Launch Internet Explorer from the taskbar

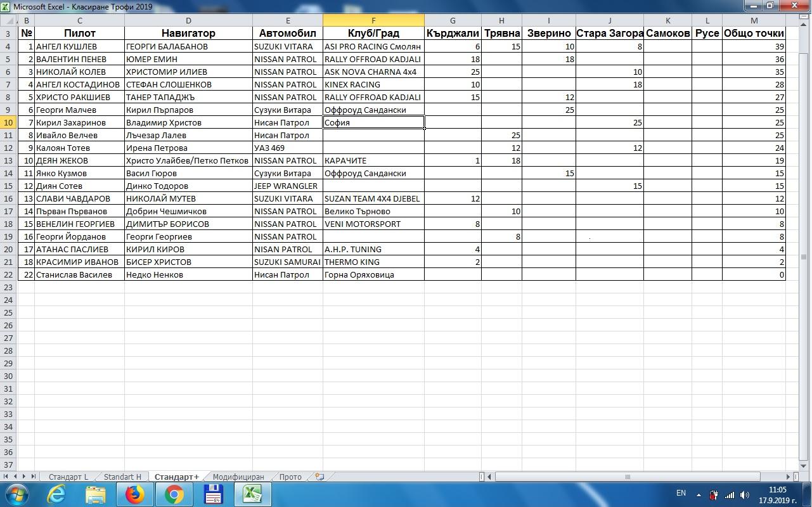pos(56,494)
